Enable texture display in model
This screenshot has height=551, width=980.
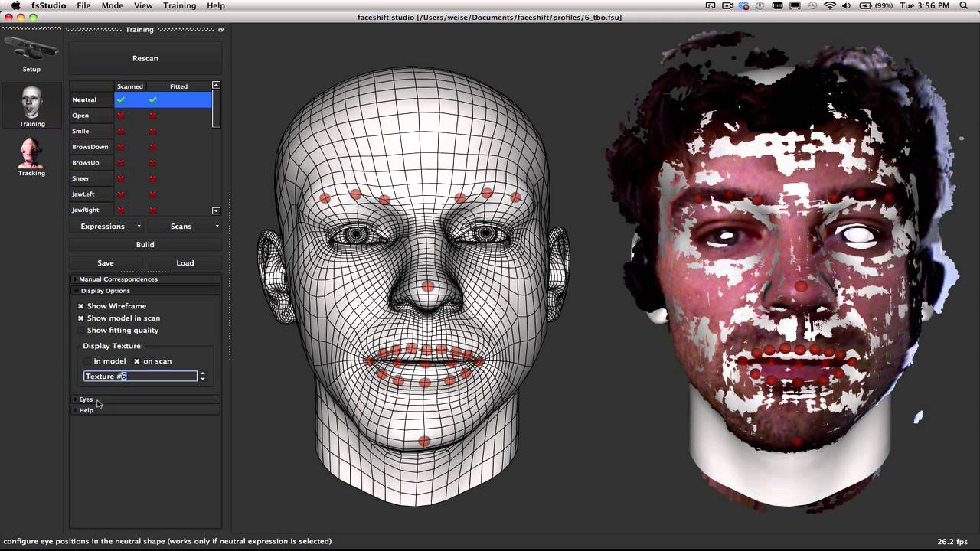(87, 361)
